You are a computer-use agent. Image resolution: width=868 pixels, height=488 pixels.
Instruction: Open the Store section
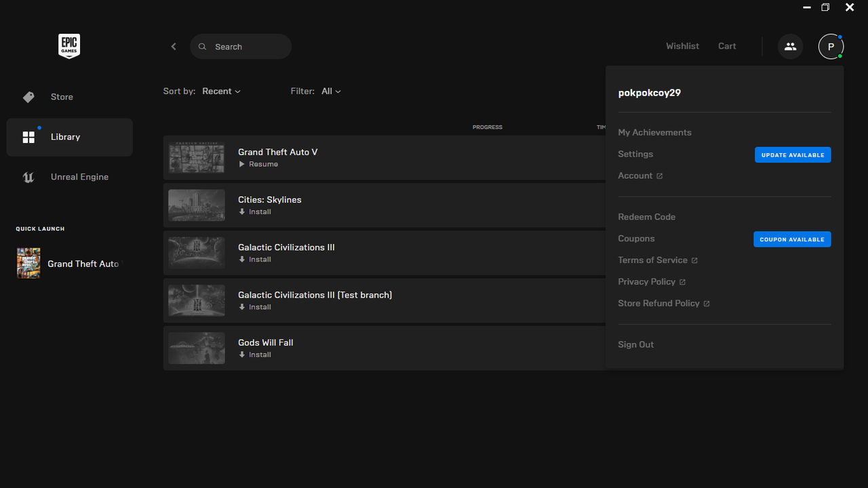(x=69, y=97)
